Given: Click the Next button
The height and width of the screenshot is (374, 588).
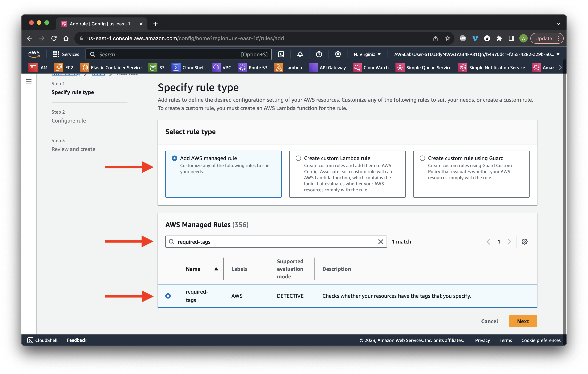Looking at the screenshot, I should click(x=523, y=321).
